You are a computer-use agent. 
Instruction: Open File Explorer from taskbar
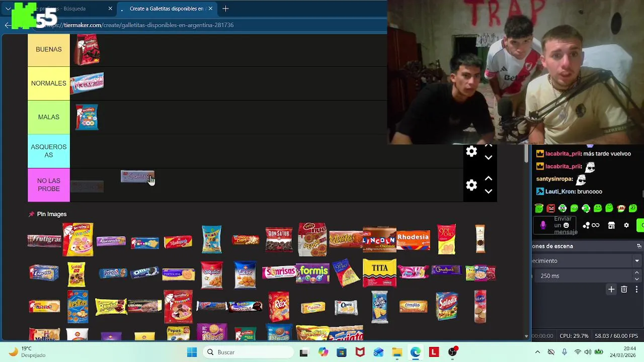click(x=397, y=352)
